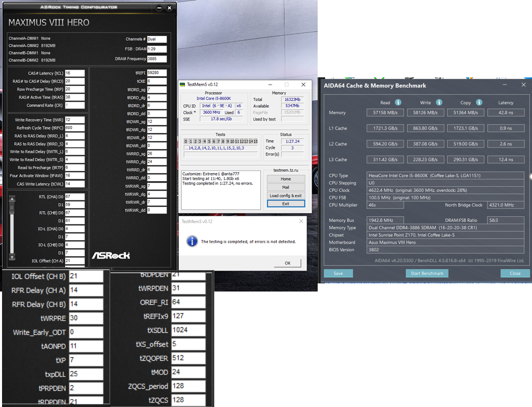The image size is (532, 407).
Task: Click the tREFIx9 field showing 127
Action: 188,316
